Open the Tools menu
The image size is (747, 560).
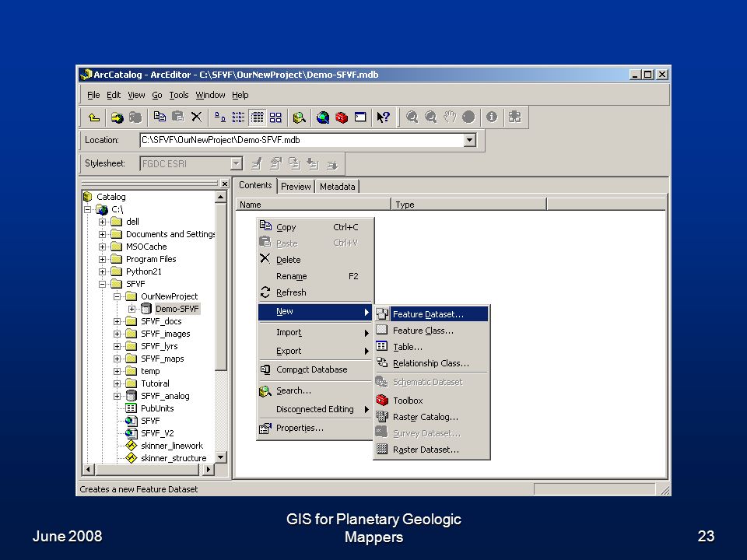(179, 95)
